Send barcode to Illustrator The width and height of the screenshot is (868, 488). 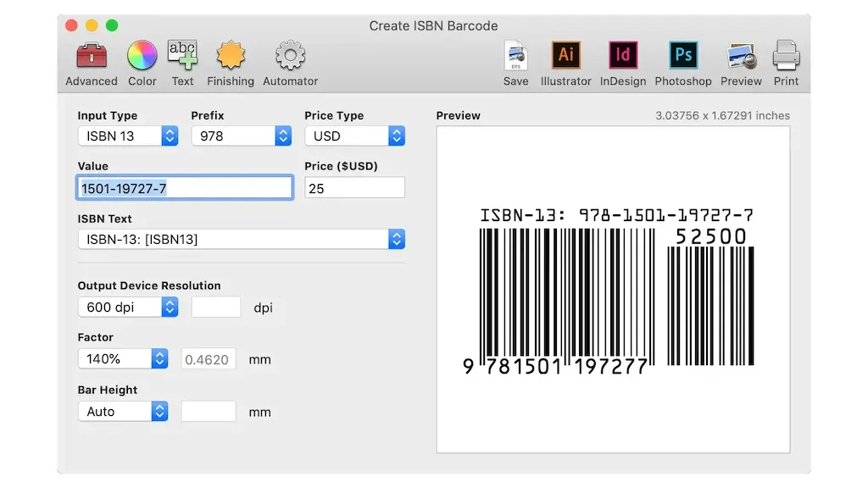coord(565,63)
